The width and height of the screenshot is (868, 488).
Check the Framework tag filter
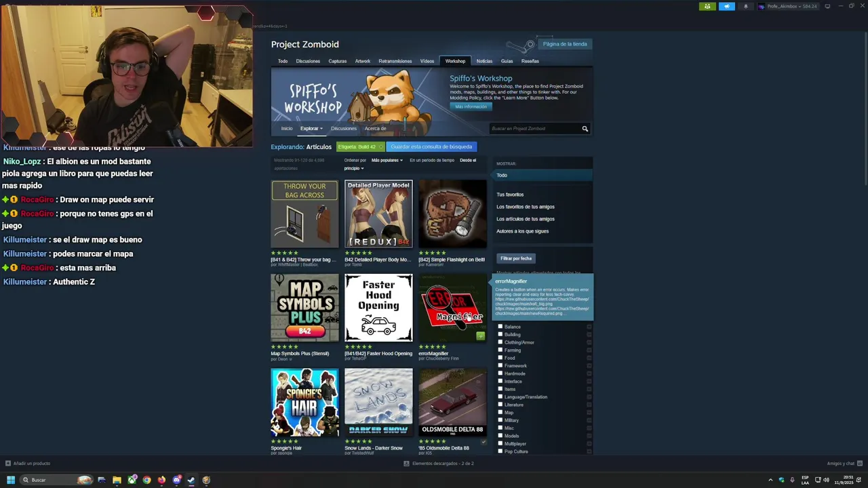click(500, 365)
